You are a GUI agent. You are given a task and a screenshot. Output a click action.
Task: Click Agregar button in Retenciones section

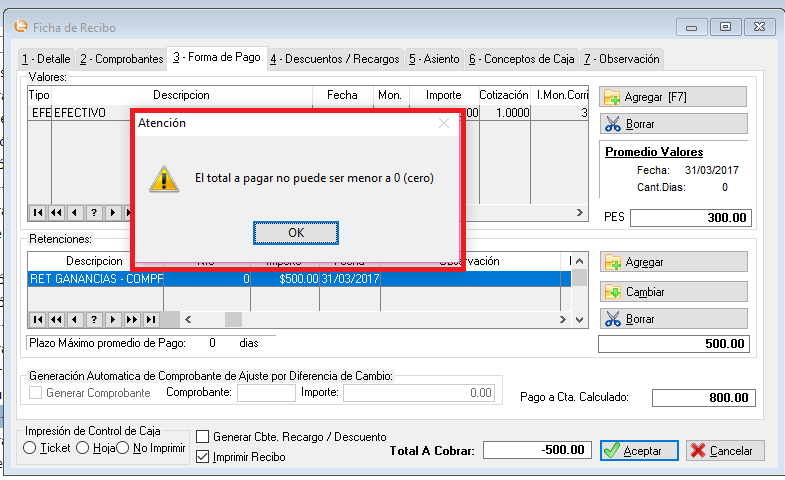point(673,262)
